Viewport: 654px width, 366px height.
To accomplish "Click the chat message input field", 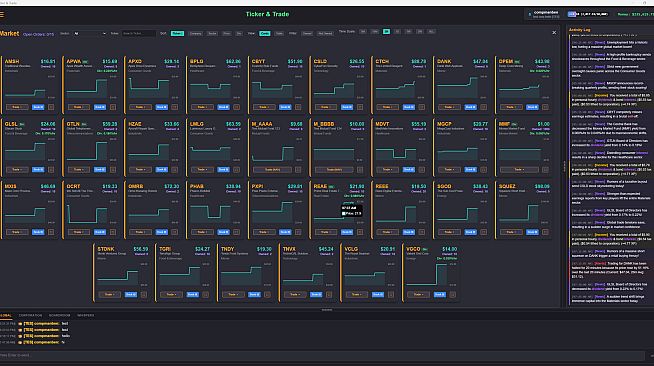I will (322, 356).
